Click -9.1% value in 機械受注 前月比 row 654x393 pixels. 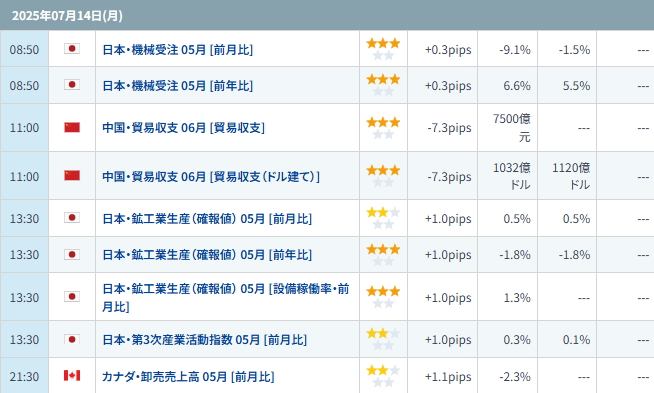tap(515, 50)
